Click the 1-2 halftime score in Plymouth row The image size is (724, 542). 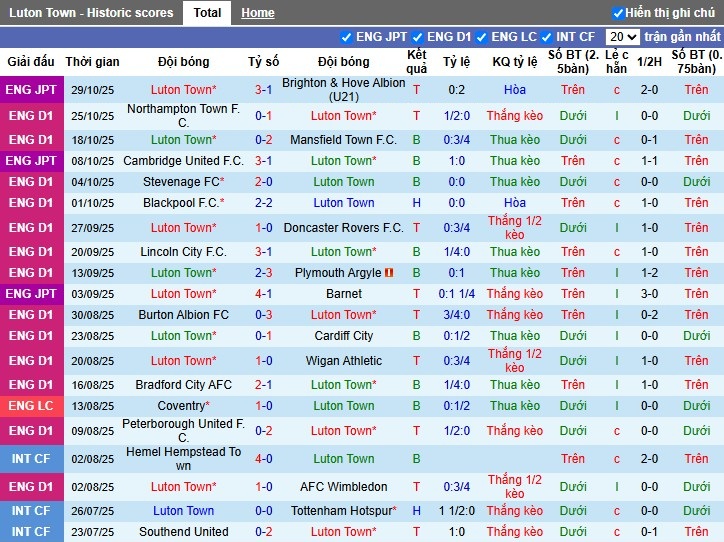tap(649, 273)
